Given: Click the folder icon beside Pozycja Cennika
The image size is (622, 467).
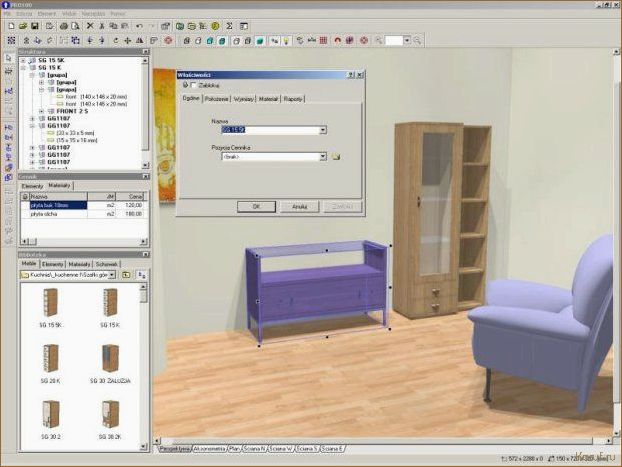Looking at the screenshot, I should click(337, 157).
